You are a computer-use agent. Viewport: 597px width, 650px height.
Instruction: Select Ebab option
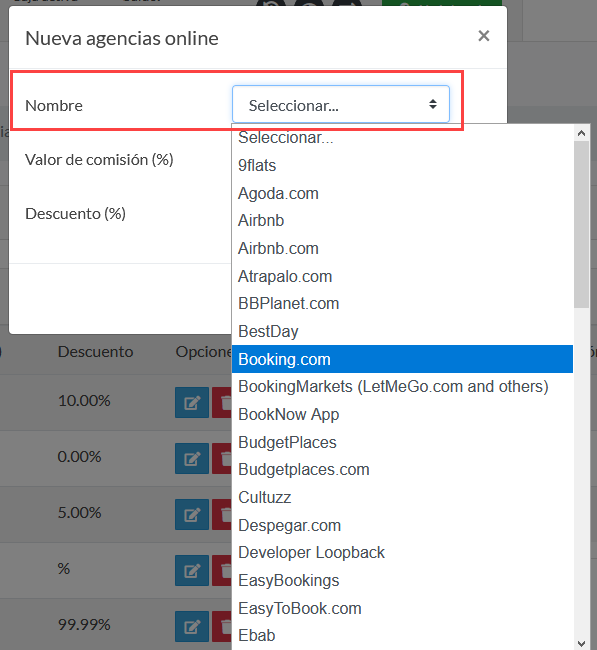[x=402, y=635]
